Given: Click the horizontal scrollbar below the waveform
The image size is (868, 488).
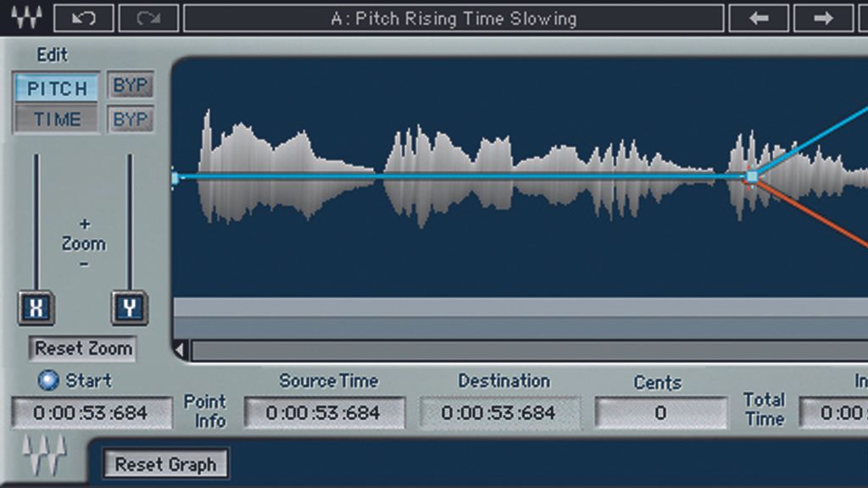Looking at the screenshot, I should tap(509, 349).
